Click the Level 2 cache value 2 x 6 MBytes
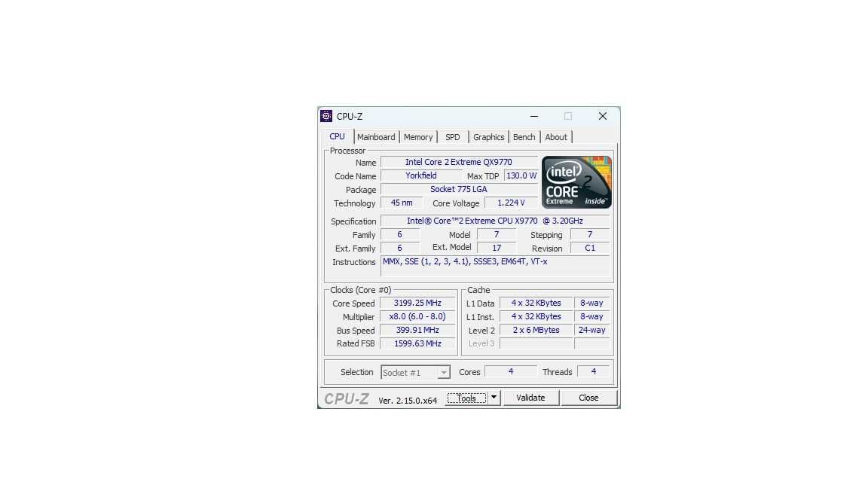 (x=536, y=330)
